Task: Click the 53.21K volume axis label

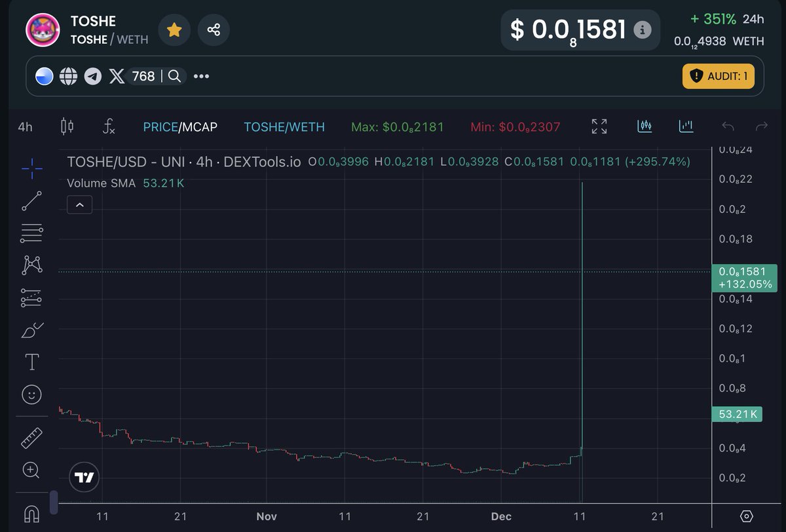Action: click(736, 414)
